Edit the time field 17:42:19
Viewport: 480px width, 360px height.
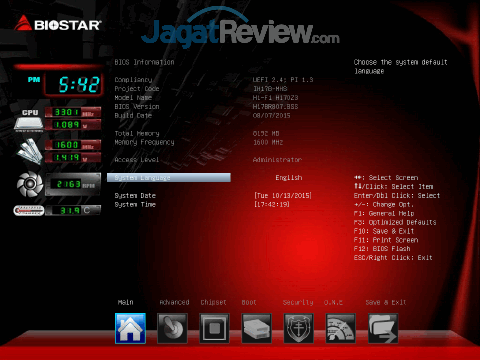272,204
